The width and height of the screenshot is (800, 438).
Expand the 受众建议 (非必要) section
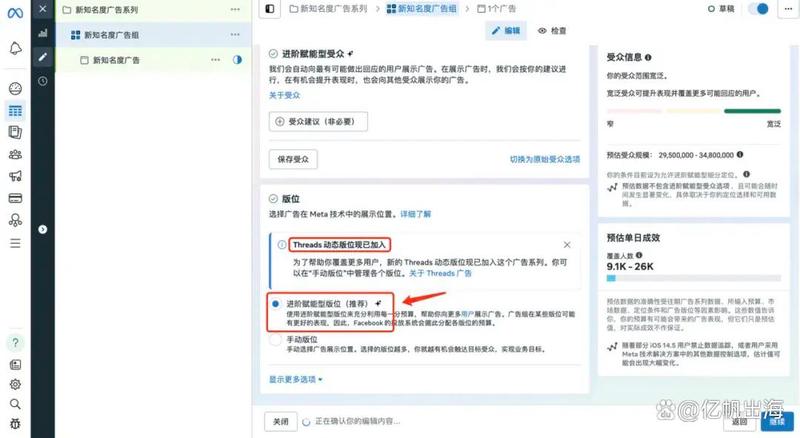pos(319,121)
